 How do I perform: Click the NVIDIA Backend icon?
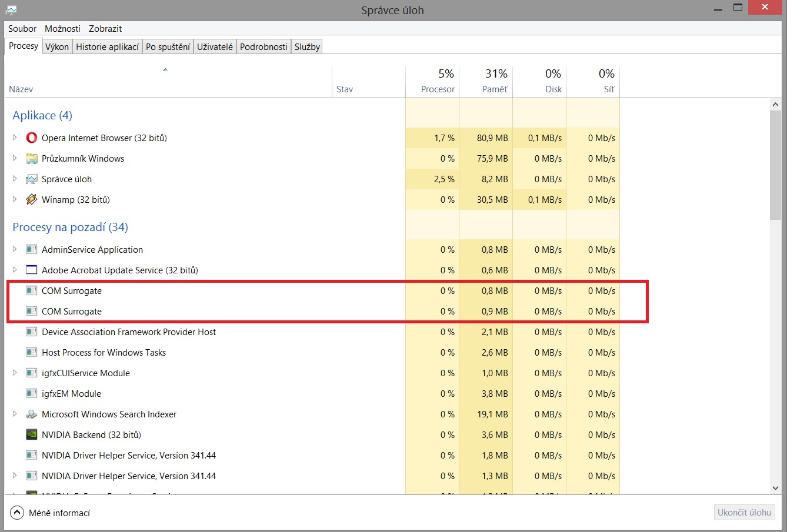tap(32, 435)
